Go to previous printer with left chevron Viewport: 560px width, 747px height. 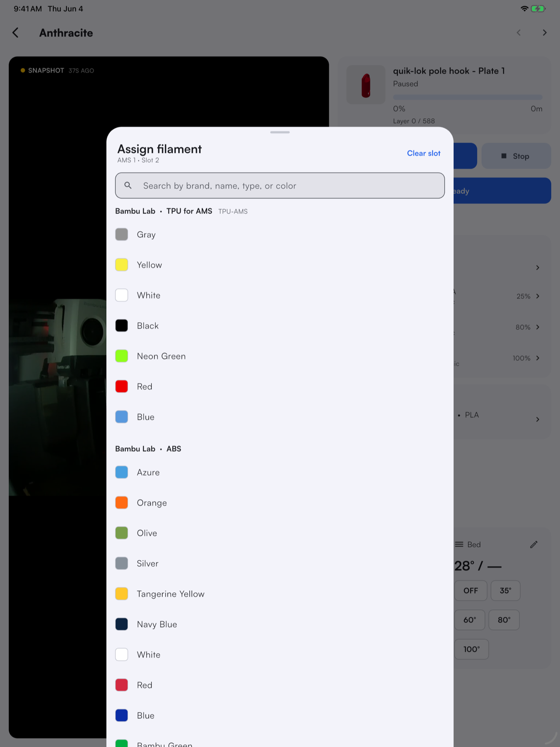[x=519, y=33]
